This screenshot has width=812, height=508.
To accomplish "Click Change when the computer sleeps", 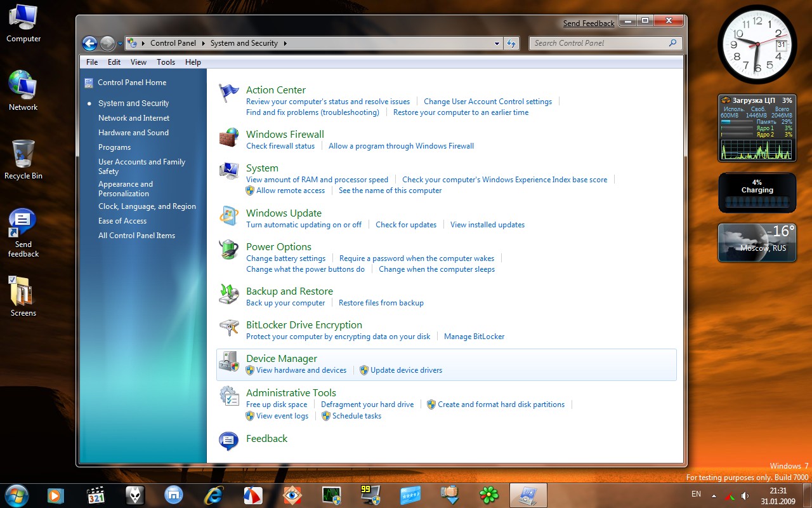I will (x=436, y=269).
